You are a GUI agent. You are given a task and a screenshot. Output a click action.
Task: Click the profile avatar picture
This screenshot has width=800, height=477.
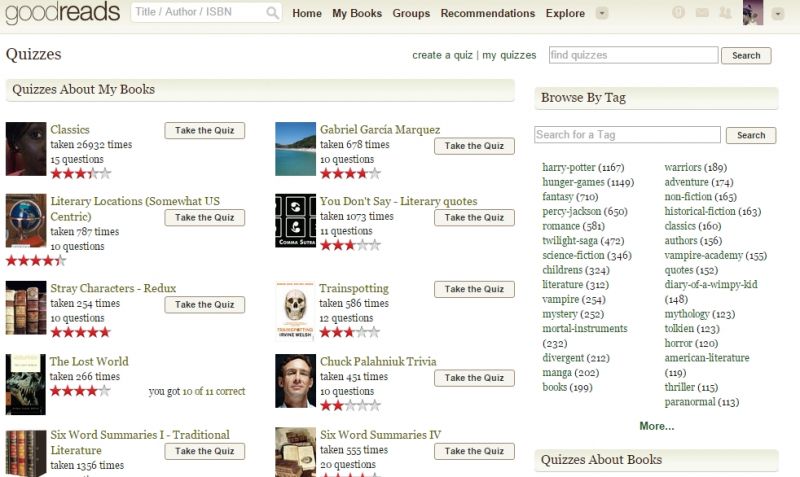click(753, 13)
